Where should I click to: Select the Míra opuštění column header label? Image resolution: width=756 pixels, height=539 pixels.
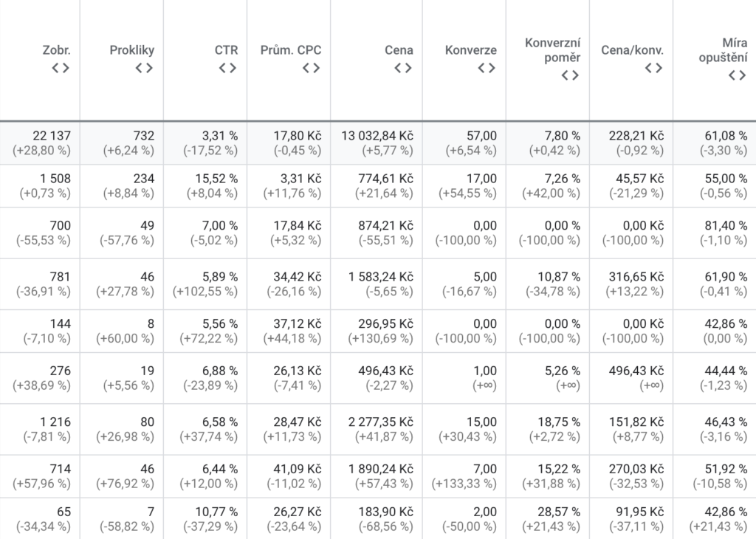(723, 50)
